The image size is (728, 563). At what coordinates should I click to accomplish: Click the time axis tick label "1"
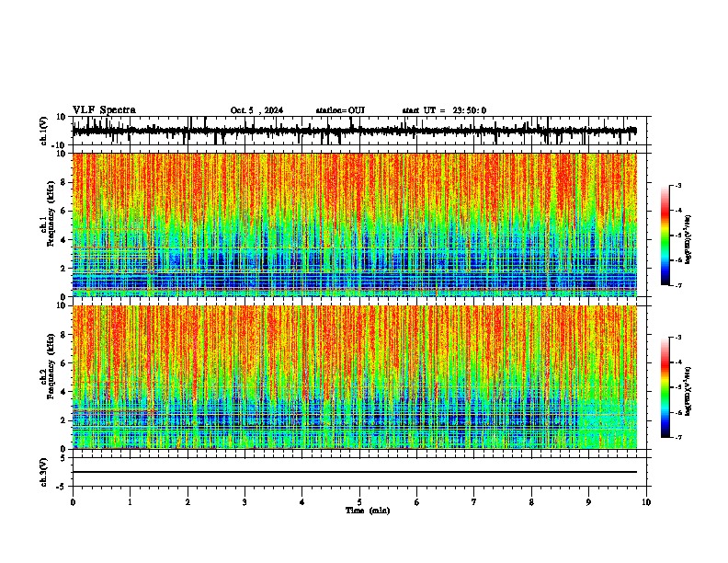[x=130, y=502]
